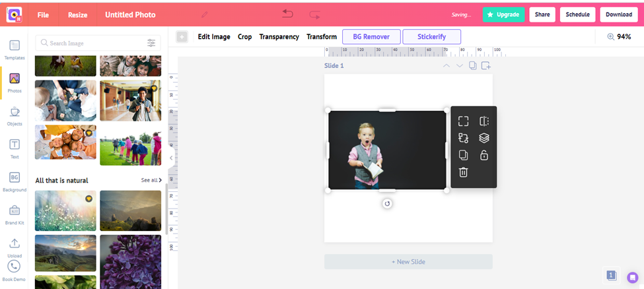Image resolution: width=644 pixels, height=289 pixels.
Task: Select the kids heads circle photo thumbnail
Action: (65, 142)
